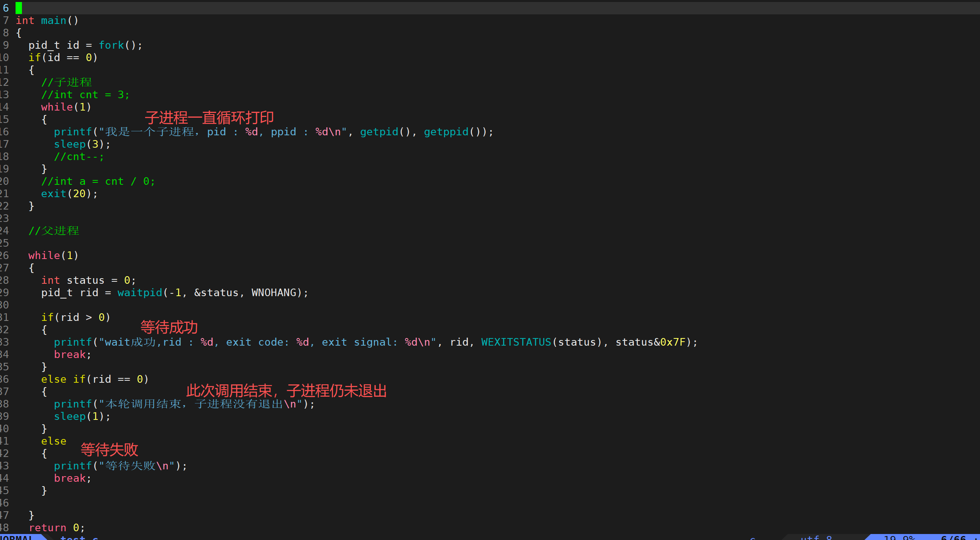Click the red annotation 等待成功
The image size is (980, 540).
[x=169, y=327]
